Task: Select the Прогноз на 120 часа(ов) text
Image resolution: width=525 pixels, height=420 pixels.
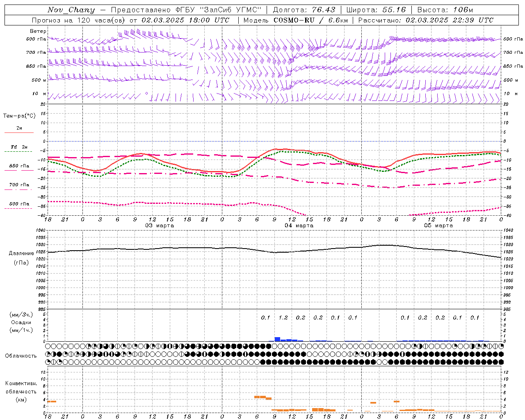Action: click(79, 20)
